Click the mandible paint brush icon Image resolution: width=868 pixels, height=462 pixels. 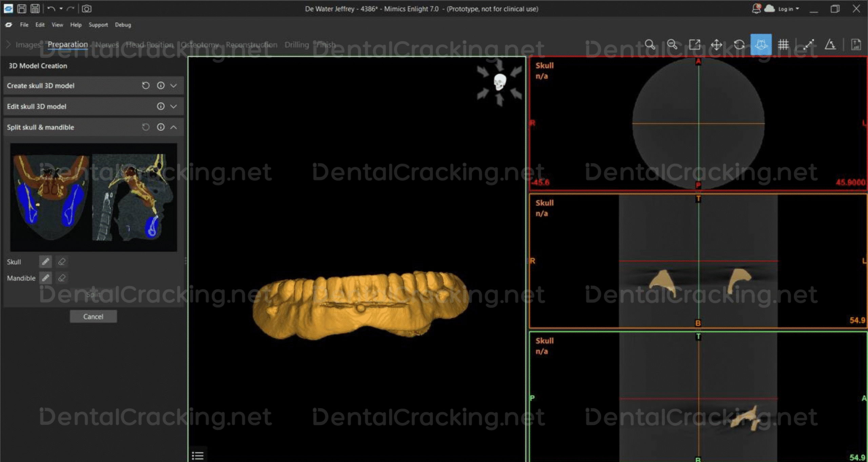(45, 278)
